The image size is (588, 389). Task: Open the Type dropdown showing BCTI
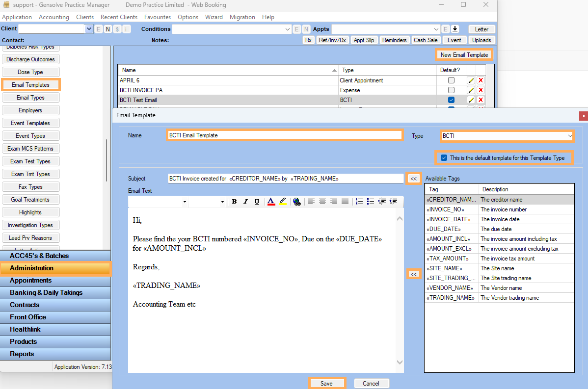pyautogui.click(x=570, y=135)
